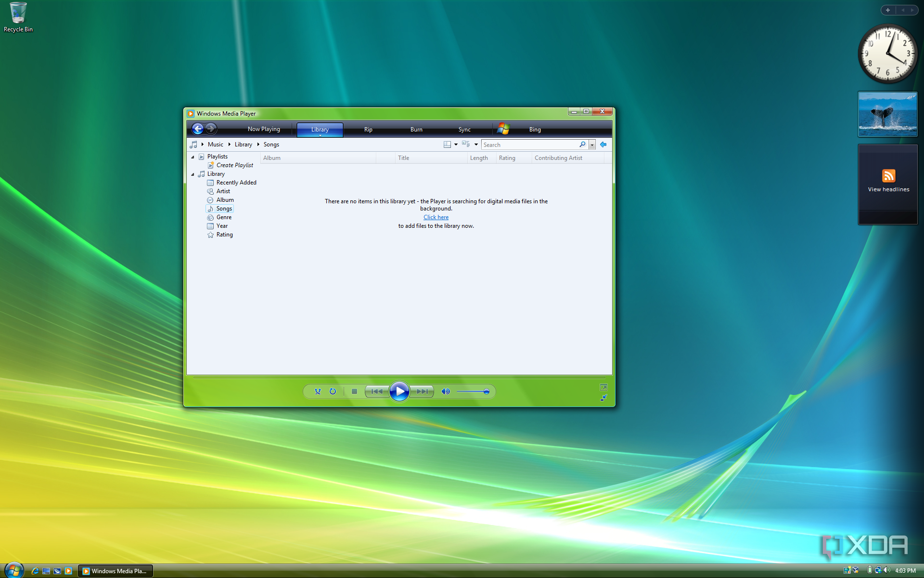Click the search magnifier icon

(x=582, y=144)
